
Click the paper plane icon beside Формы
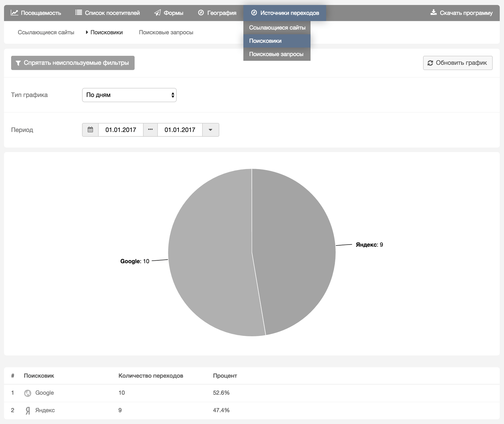[157, 13]
